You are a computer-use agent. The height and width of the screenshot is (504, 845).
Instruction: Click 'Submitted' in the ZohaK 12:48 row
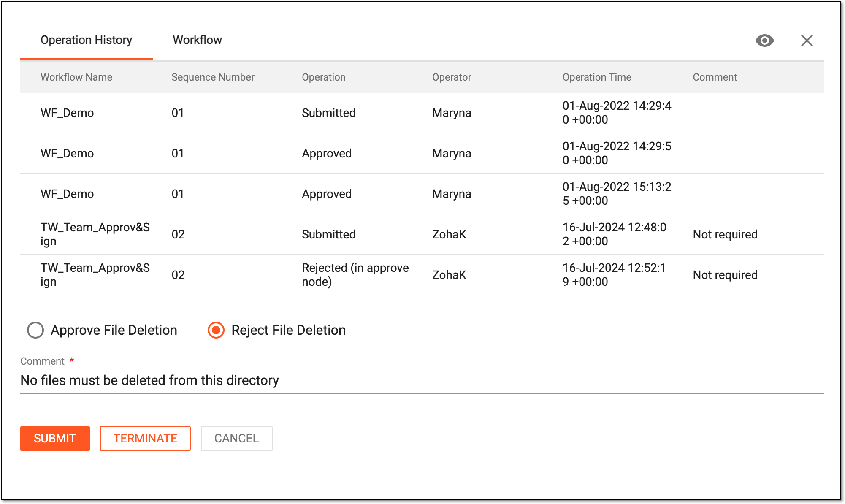pos(329,234)
